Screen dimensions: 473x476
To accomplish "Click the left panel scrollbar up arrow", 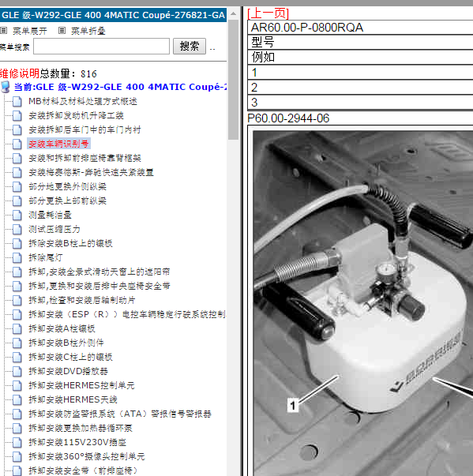I will [233, 13].
